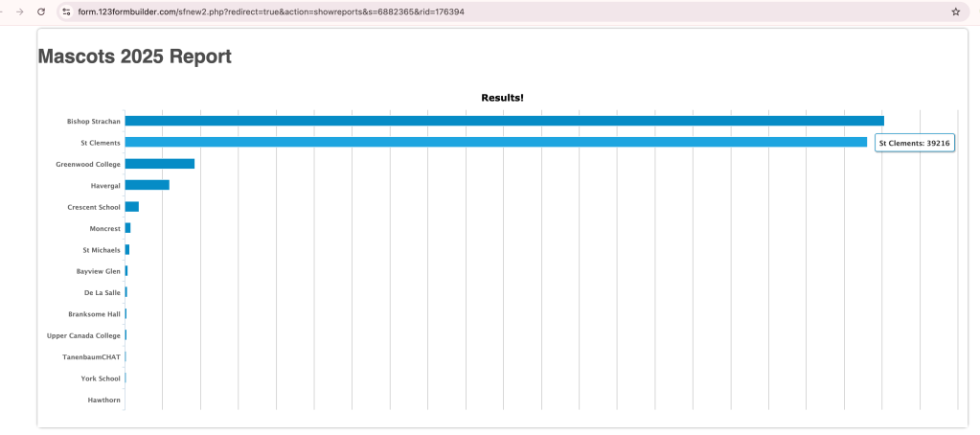Select the Upper Canada College label

pos(83,335)
